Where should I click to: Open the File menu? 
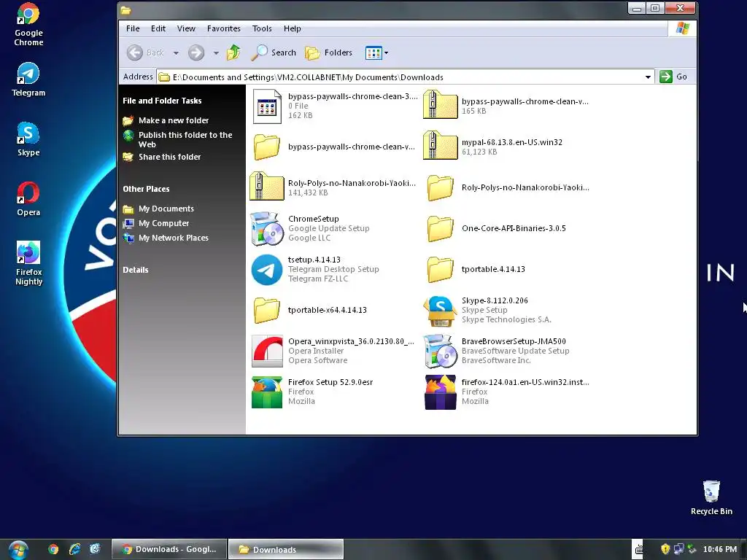tap(133, 28)
